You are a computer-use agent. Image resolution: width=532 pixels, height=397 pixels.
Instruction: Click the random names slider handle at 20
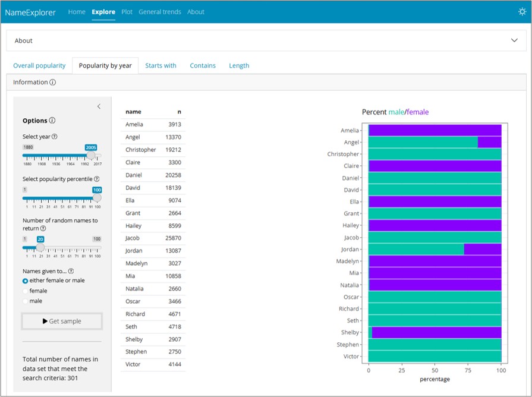40,247
